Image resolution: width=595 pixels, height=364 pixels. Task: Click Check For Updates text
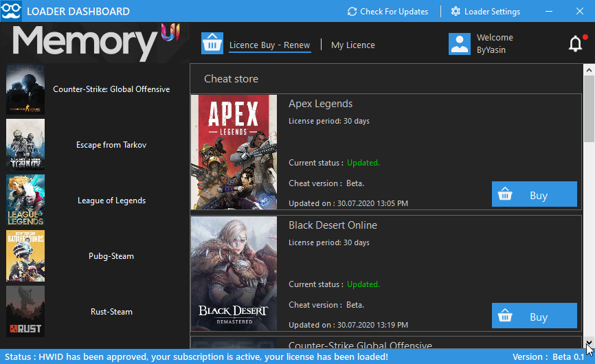pos(394,12)
